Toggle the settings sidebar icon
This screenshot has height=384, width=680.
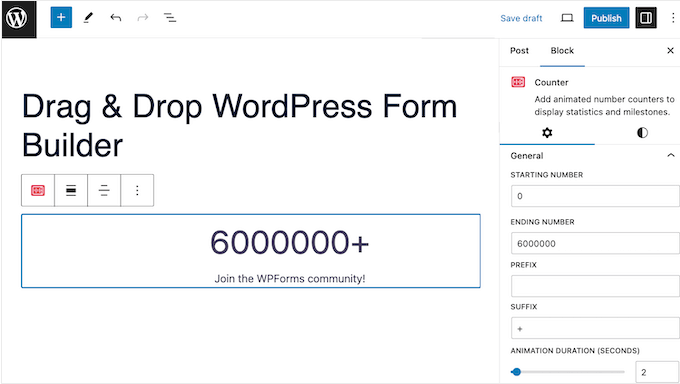[x=646, y=18]
